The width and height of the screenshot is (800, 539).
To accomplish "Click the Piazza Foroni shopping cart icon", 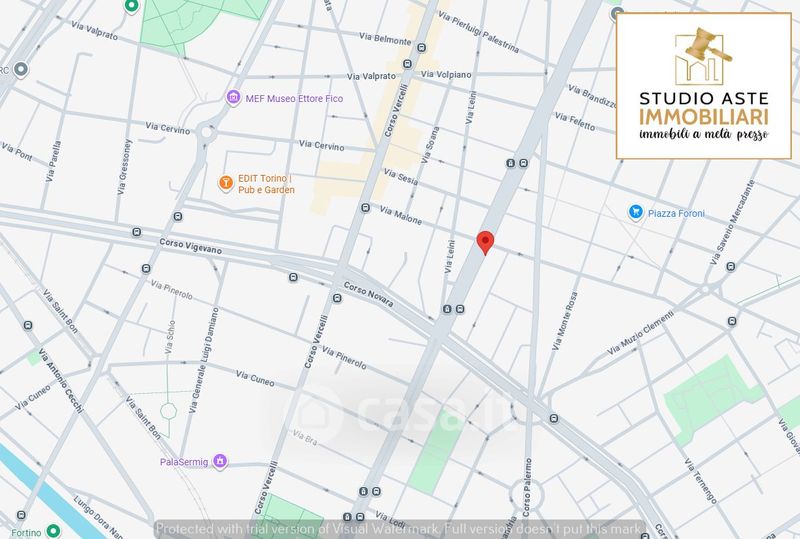I will 635,212.
